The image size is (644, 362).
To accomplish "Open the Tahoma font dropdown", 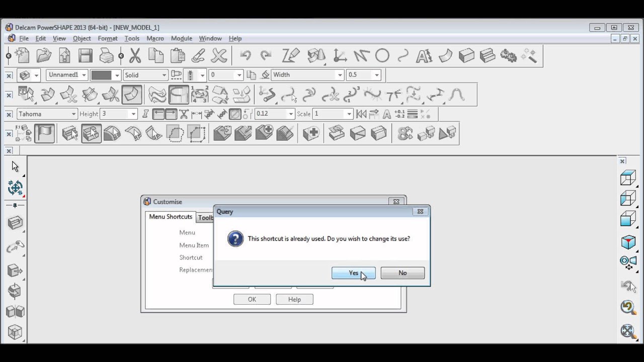I will (74, 114).
